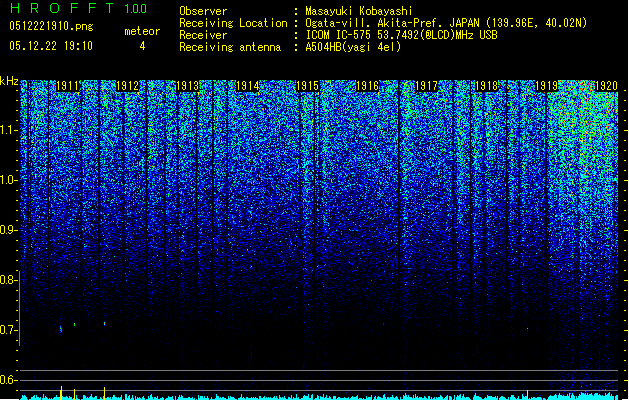The height and width of the screenshot is (400, 629).
Task: Click the red meteor echo near 0.7 kHz
Action: pyautogui.click(x=61, y=329)
